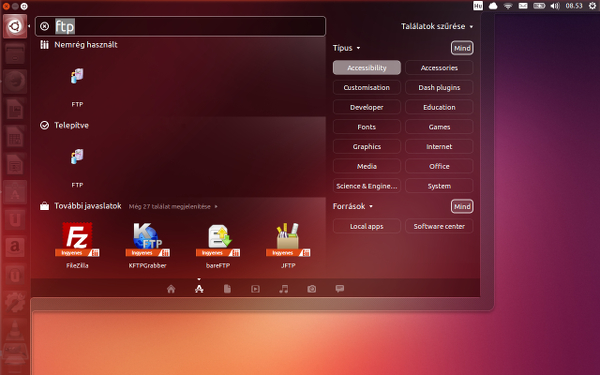Toggle the Science & Engine... filter

(367, 186)
